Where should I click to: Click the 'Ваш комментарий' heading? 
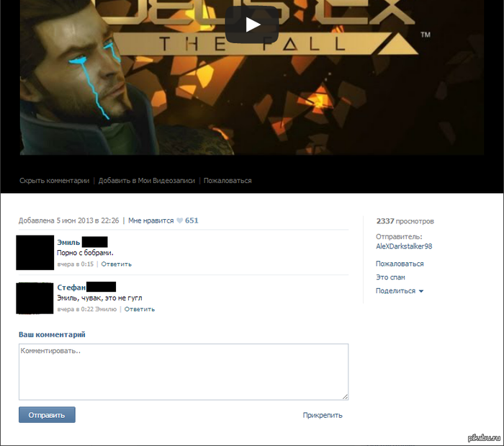[x=52, y=334]
